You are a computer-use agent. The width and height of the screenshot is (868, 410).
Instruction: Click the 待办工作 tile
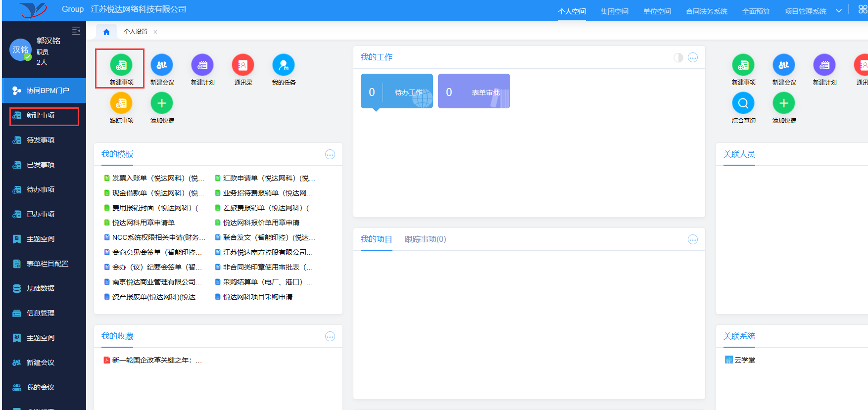(397, 91)
